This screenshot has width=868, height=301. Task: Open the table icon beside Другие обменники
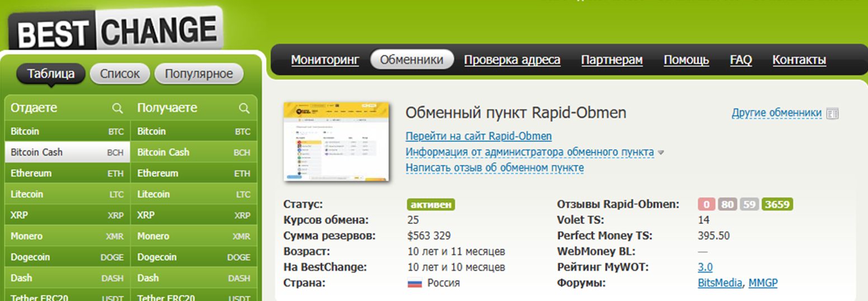click(833, 113)
